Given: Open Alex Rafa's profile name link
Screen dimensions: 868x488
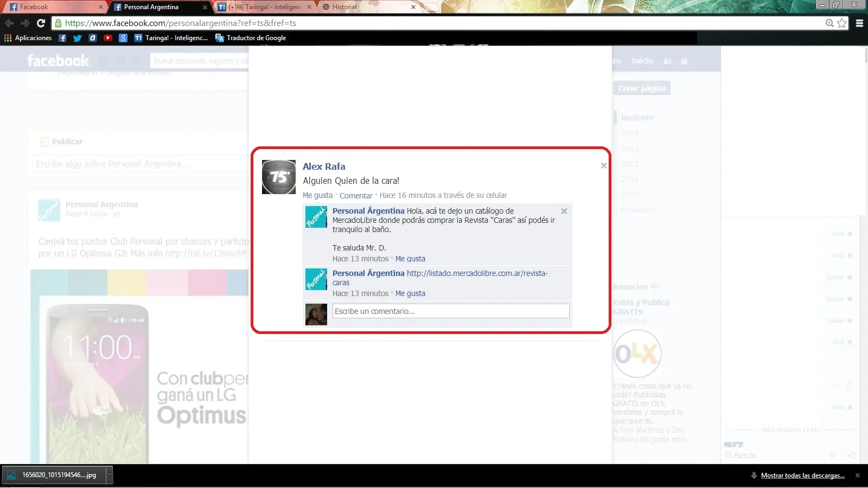Looking at the screenshot, I should pos(324,166).
